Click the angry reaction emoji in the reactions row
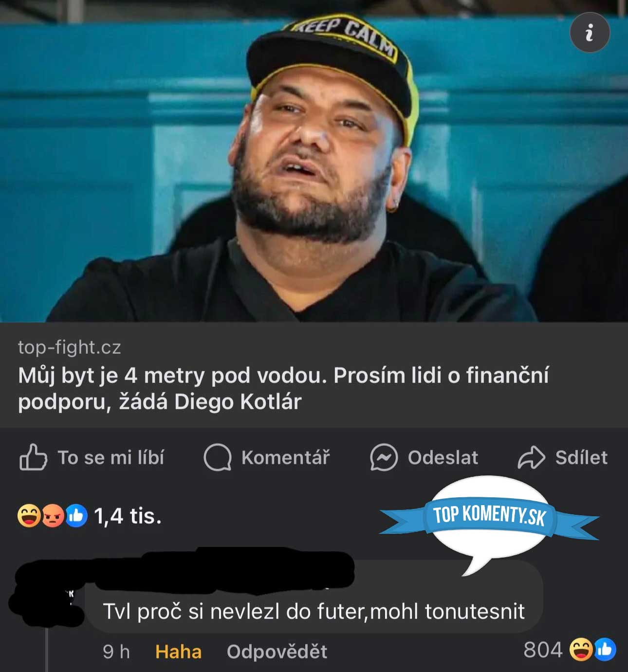This screenshot has width=628, height=672. coord(53,516)
